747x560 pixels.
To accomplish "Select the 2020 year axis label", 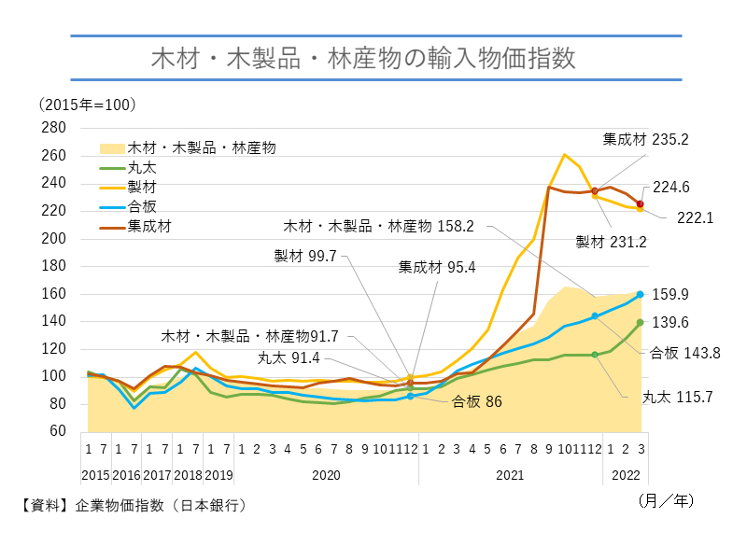I will (325, 475).
